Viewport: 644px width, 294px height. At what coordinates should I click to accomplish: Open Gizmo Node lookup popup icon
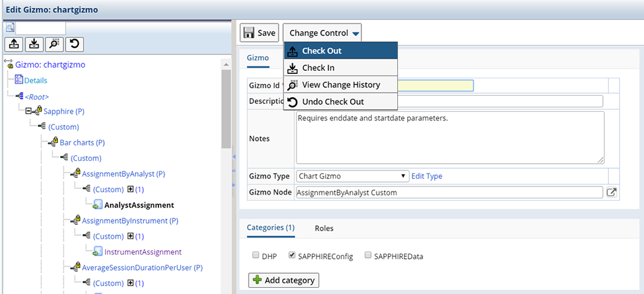pos(612,192)
